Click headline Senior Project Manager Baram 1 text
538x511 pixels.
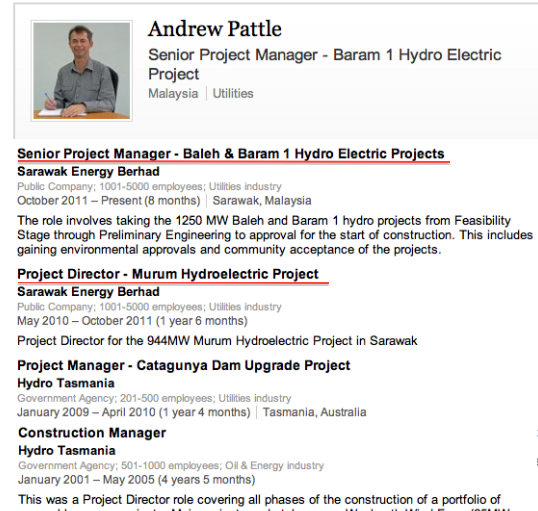click(x=325, y=65)
